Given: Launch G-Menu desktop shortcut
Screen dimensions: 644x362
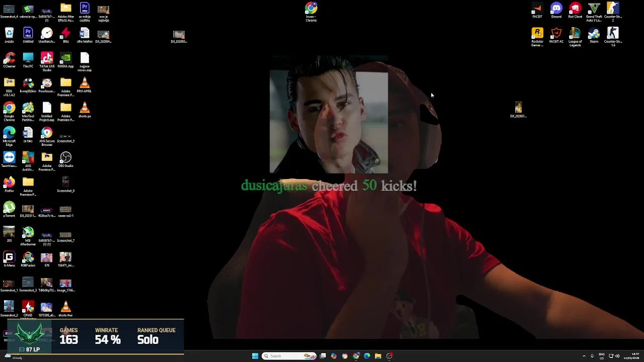Looking at the screenshot, I should tap(9, 259).
